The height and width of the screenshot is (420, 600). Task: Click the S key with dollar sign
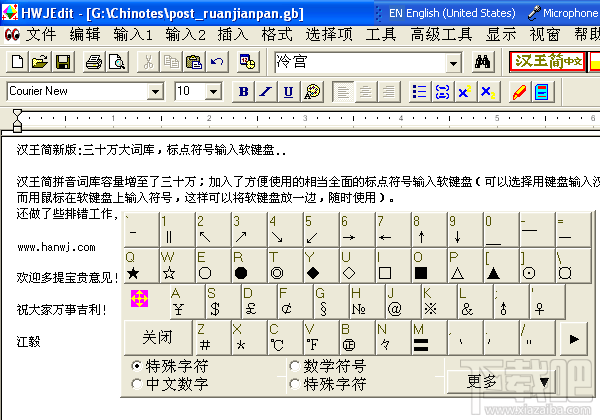pos(223,301)
